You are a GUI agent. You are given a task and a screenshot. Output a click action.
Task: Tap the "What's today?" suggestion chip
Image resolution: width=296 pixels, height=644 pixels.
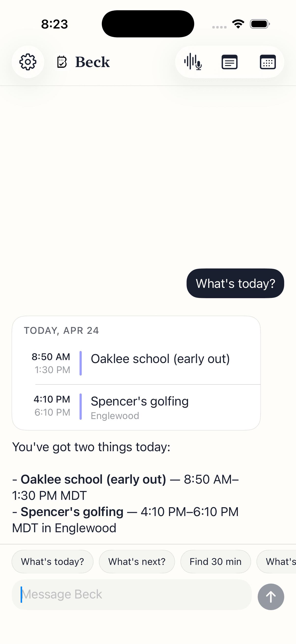point(53,561)
